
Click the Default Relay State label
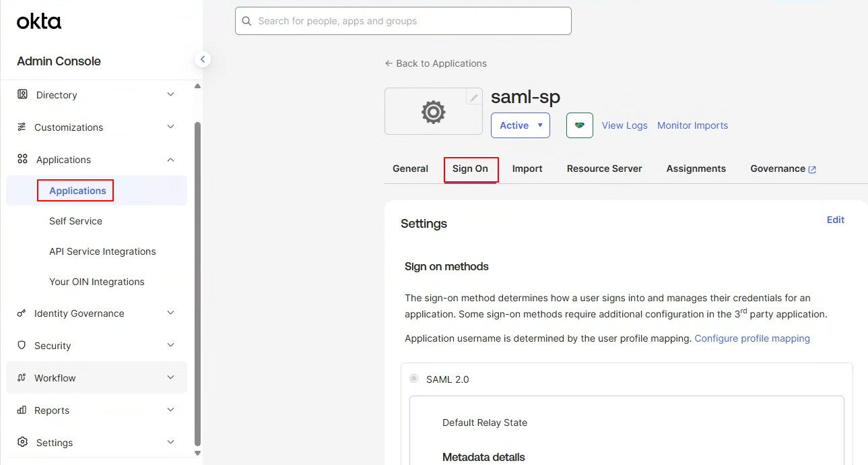pyautogui.click(x=485, y=423)
